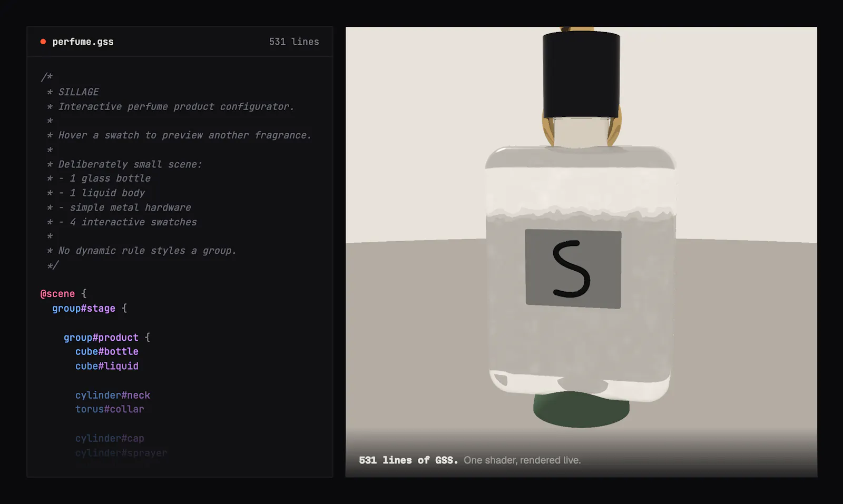Click the red dot beside perfume.gss
Image resolution: width=843 pixels, height=504 pixels.
tap(43, 42)
